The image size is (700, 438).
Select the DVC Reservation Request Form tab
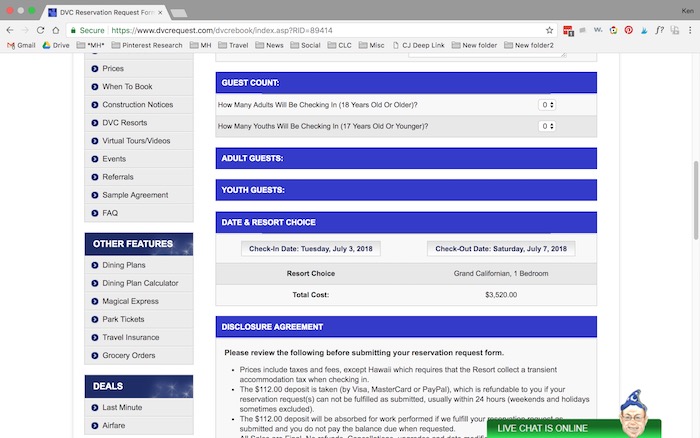[x=106, y=13]
